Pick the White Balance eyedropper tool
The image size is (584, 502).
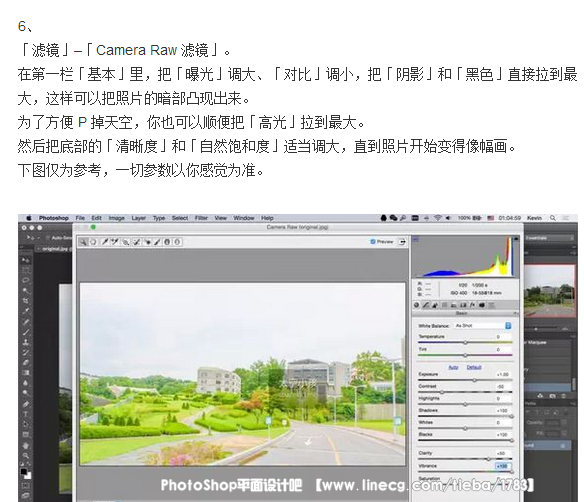click(105, 242)
